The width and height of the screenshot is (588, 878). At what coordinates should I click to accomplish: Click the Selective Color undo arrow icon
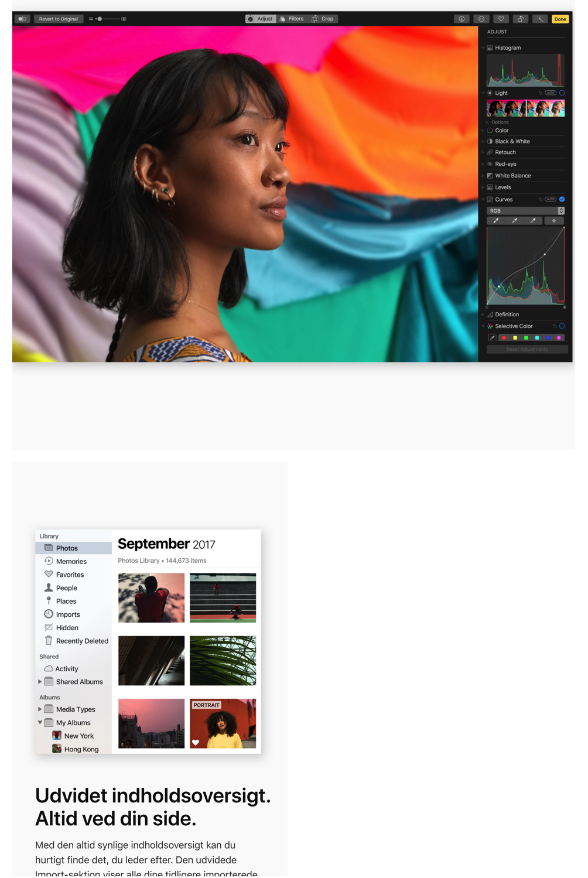click(554, 326)
